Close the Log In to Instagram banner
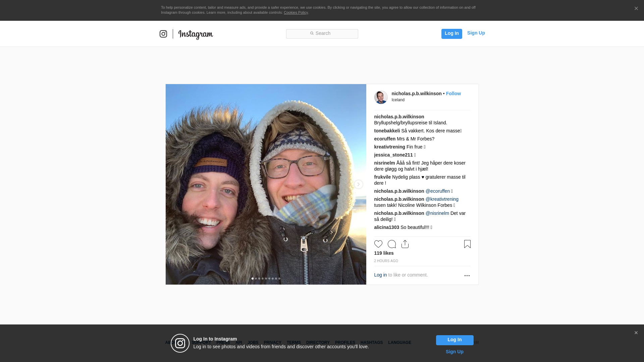 click(636, 333)
